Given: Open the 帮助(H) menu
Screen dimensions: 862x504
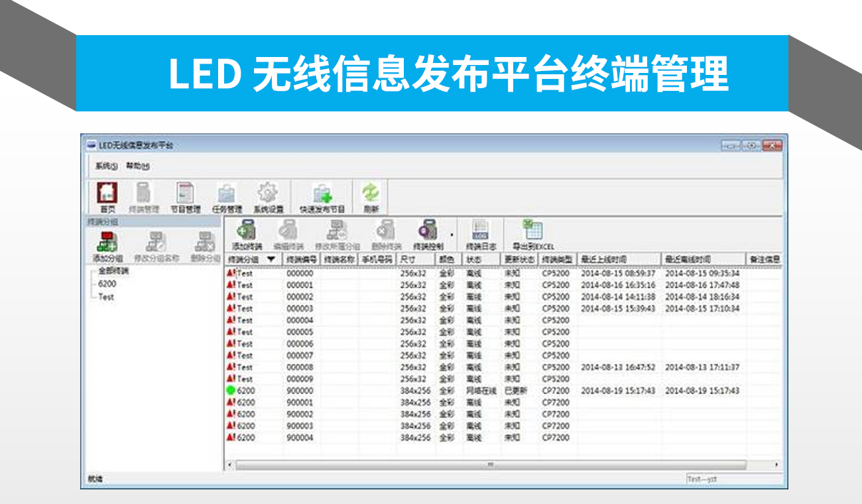Looking at the screenshot, I should point(137,166).
